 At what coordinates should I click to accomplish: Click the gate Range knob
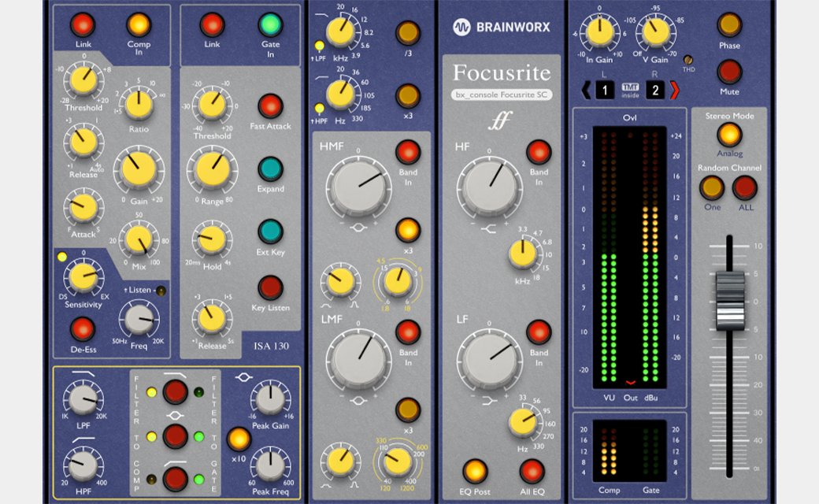(x=212, y=170)
